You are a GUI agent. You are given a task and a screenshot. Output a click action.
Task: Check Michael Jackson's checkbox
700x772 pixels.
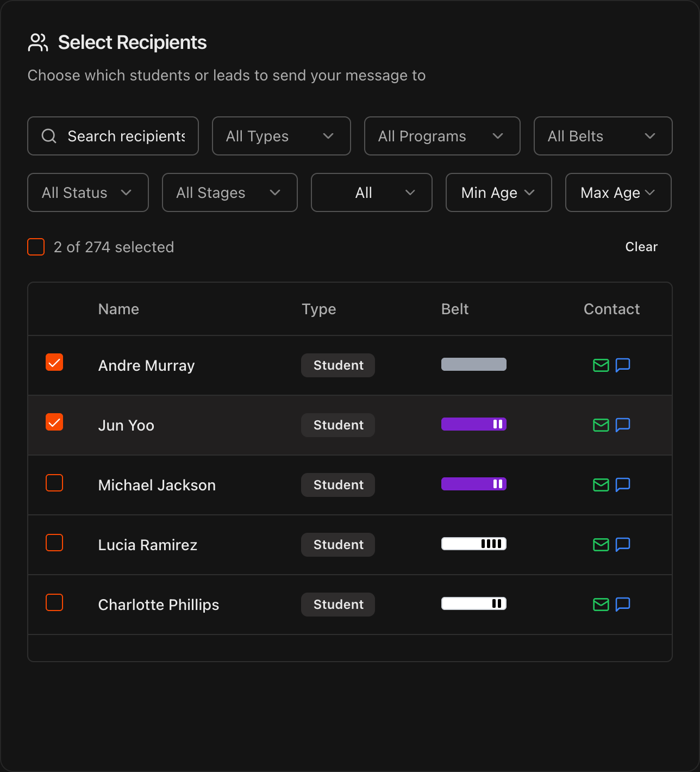point(54,483)
